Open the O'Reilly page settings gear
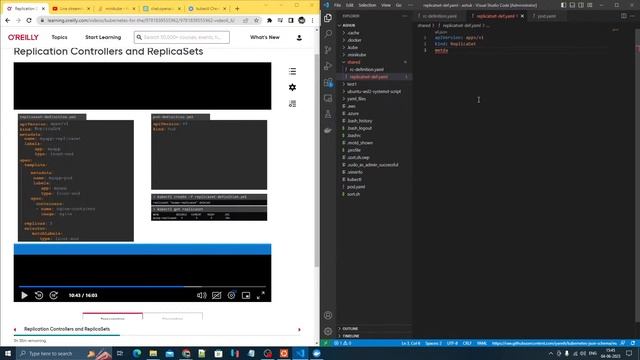The height and width of the screenshot is (360, 640). coord(292,87)
